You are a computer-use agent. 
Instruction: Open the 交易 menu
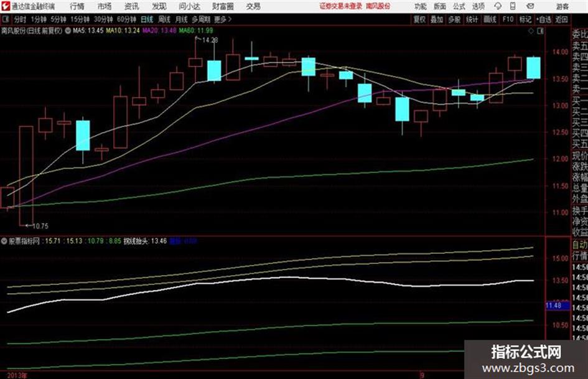tap(253, 6)
